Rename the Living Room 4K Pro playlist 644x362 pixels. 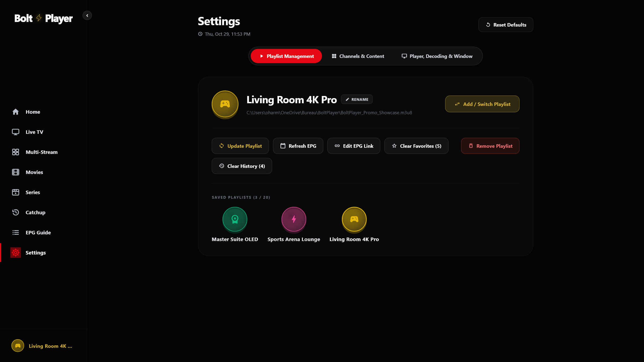coord(357,99)
